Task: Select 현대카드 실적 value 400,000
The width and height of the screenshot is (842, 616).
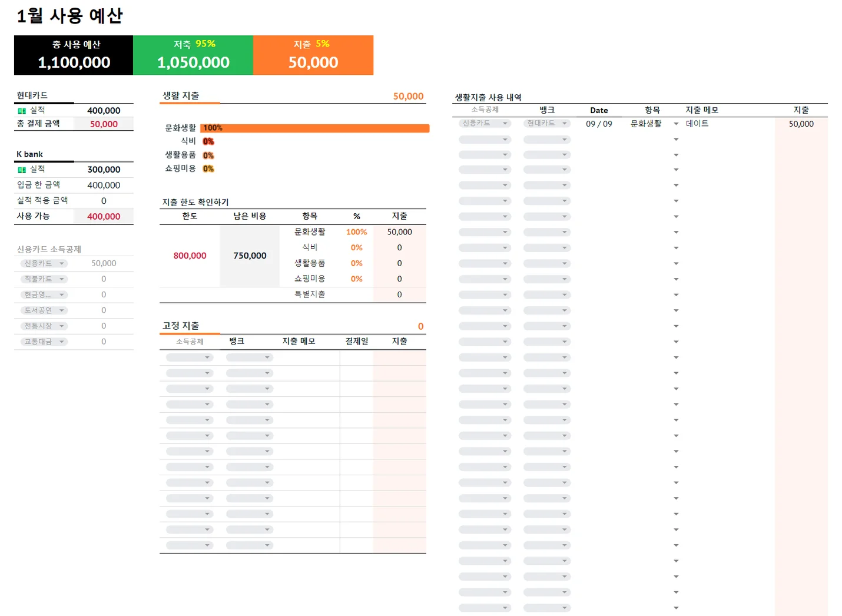Action: (104, 111)
